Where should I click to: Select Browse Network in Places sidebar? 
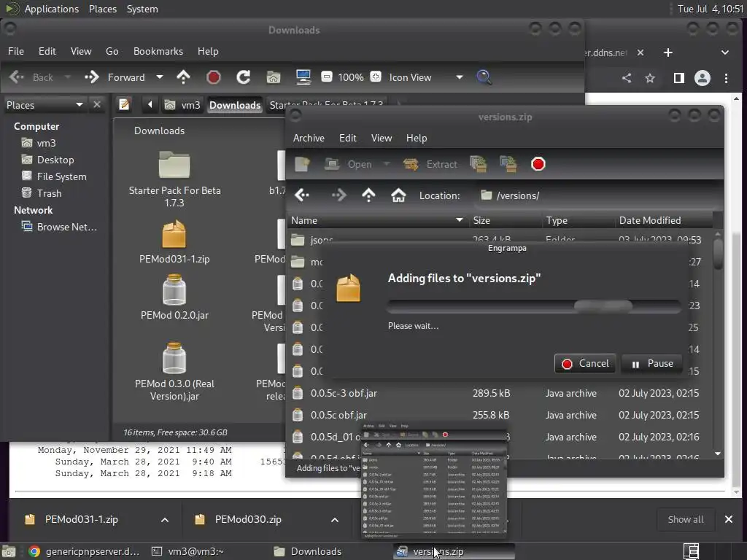pyautogui.click(x=58, y=227)
